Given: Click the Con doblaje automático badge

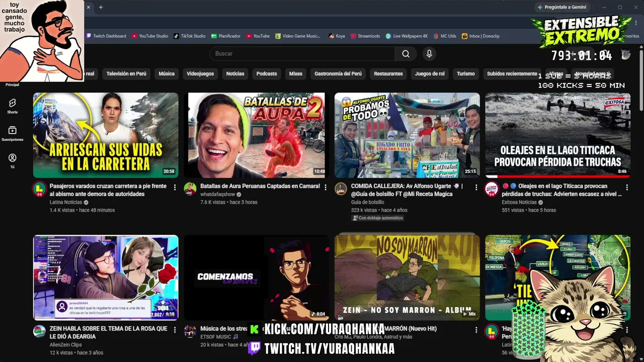Looking at the screenshot, I should [378, 218].
